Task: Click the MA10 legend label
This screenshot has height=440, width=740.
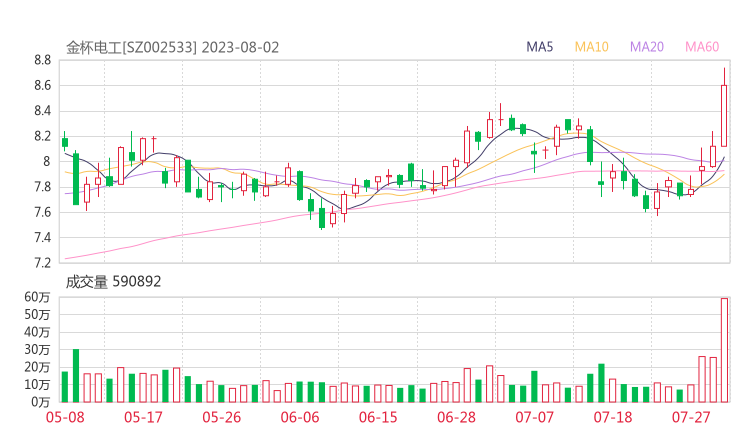Action: point(591,47)
